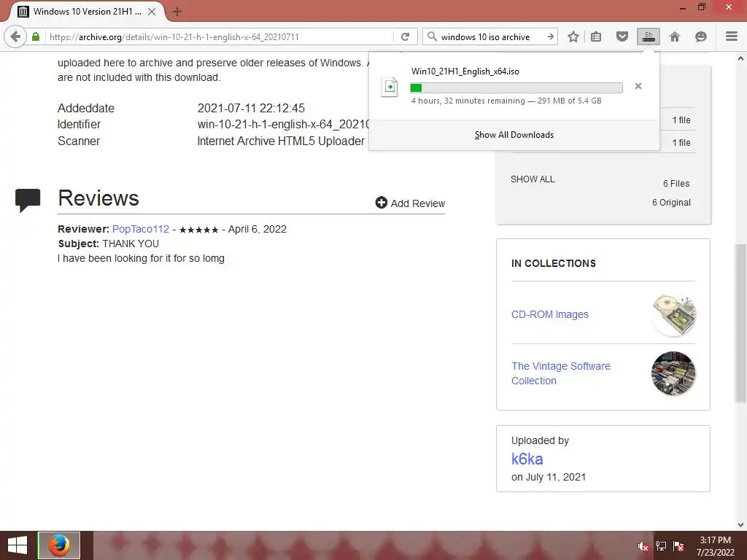Image resolution: width=747 pixels, height=560 pixels.
Task: Click the scroll down arrow
Action: (x=741, y=525)
